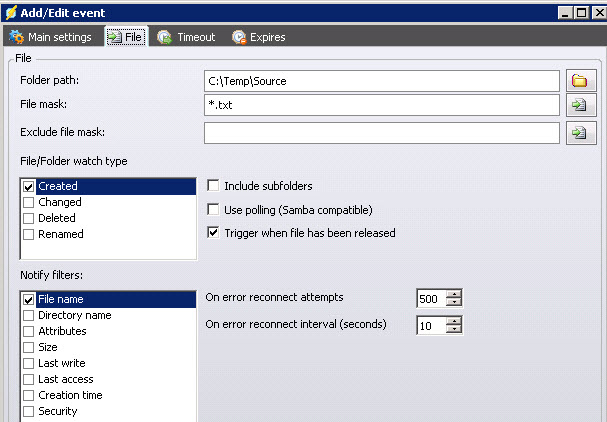Click the variable insert icon beside File mask

(579, 105)
